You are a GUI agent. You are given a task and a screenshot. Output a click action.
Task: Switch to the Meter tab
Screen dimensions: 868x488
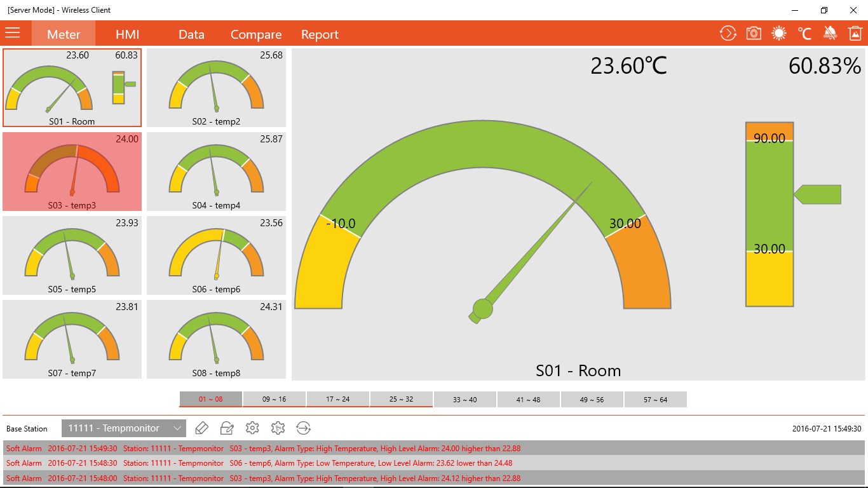tap(64, 34)
